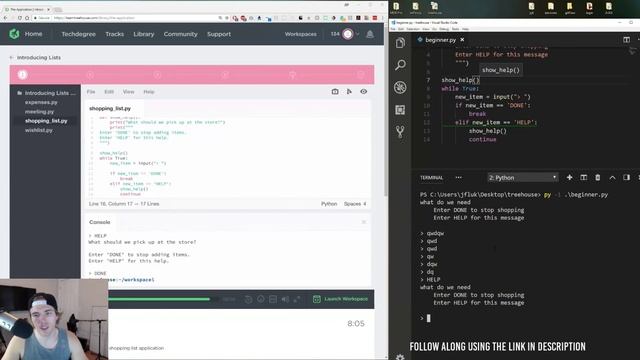Close the beginner.py editor tab

[462, 40]
